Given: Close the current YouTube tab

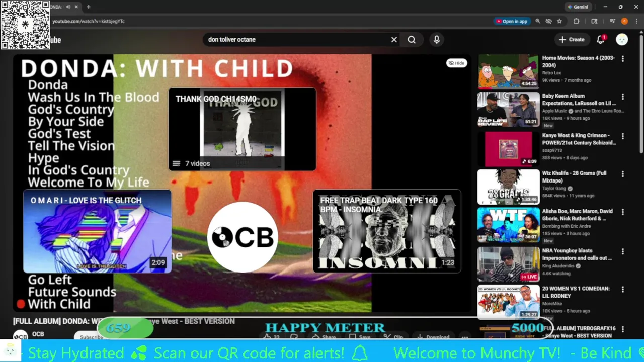Looking at the screenshot, I should coord(76,7).
